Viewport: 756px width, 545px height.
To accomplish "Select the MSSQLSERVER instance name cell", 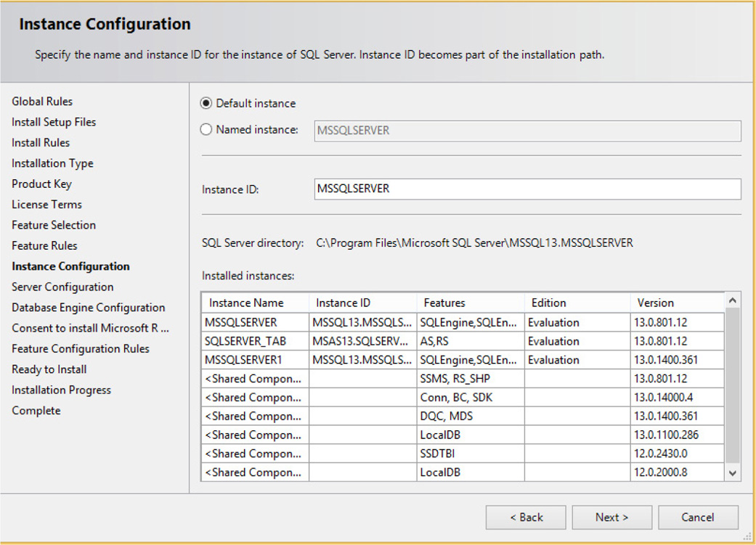I will [256, 322].
